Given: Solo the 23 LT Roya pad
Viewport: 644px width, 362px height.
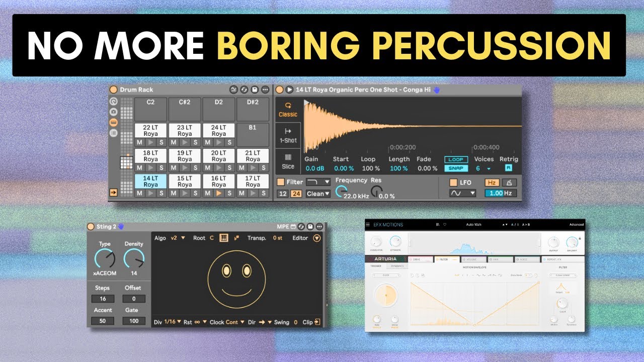Looking at the screenshot, I should [x=196, y=142].
